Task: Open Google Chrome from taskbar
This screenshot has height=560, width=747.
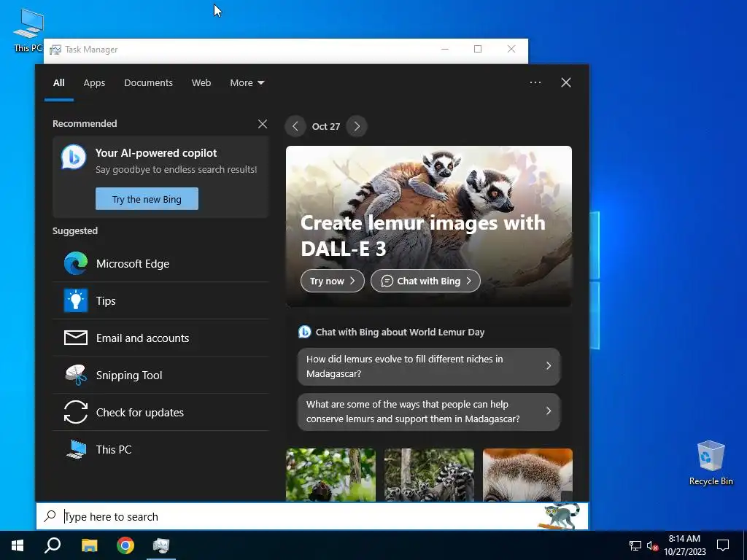Action: pos(125,545)
